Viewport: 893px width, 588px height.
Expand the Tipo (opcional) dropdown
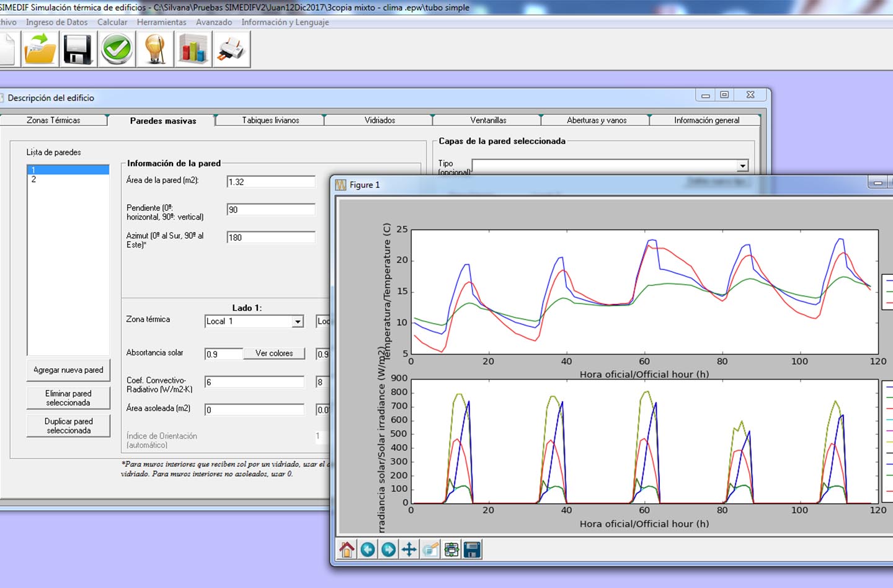coord(742,166)
